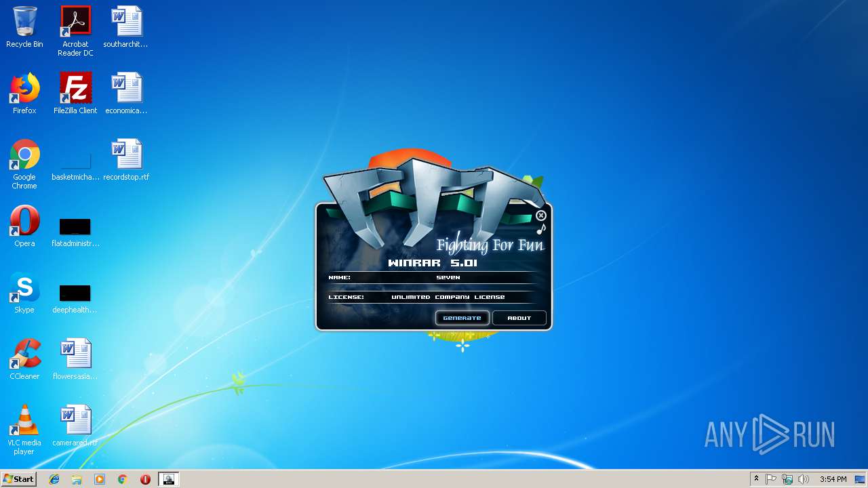Select the keygen app taskbar button

point(168,479)
